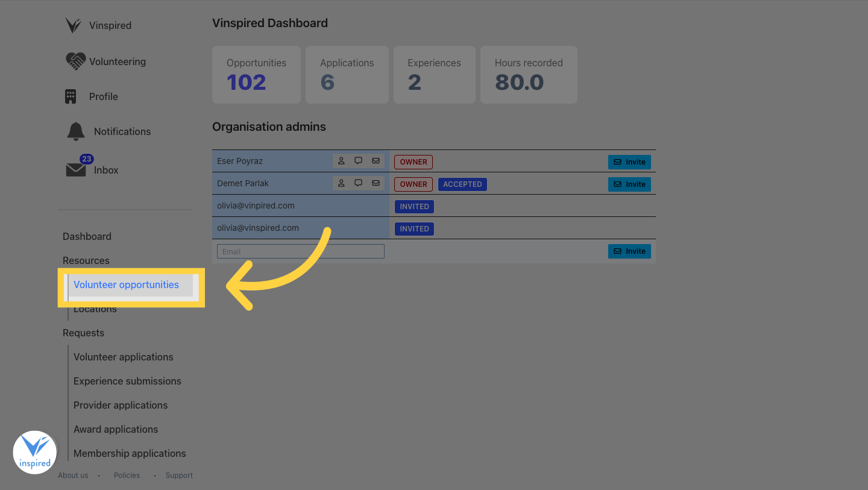The width and height of the screenshot is (868, 490).
Task: Click Invite button in Demet Parlak row
Action: coord(629,184)
